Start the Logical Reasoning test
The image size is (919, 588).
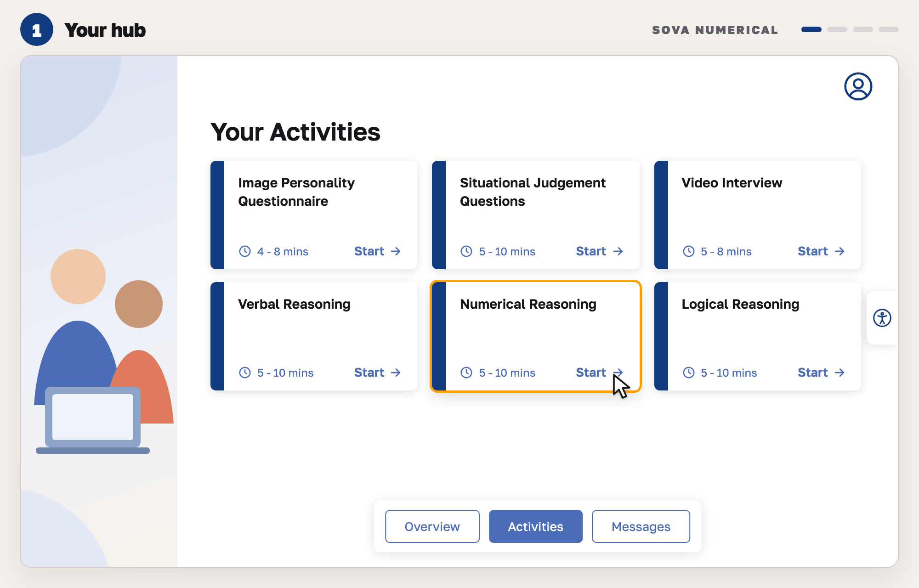(821, 373)
